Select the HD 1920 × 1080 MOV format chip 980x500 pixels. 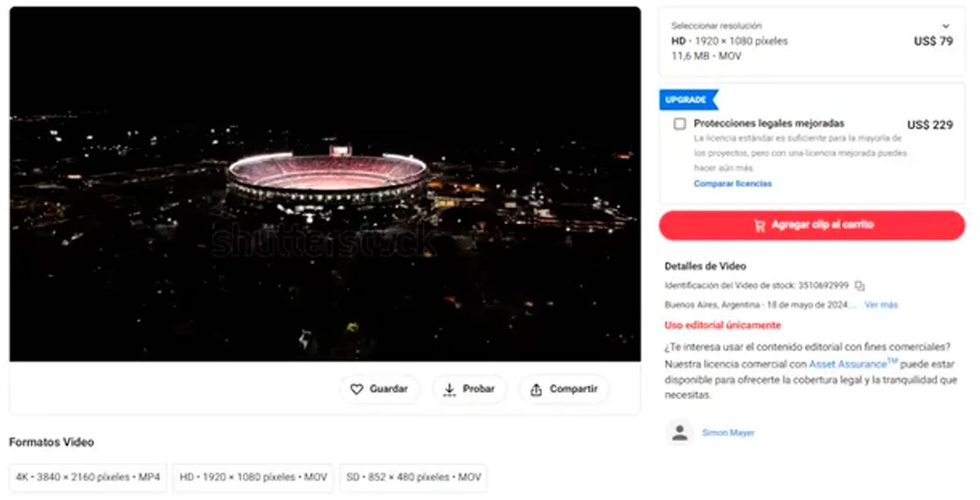pyautogui.click(x=253, y=477)
